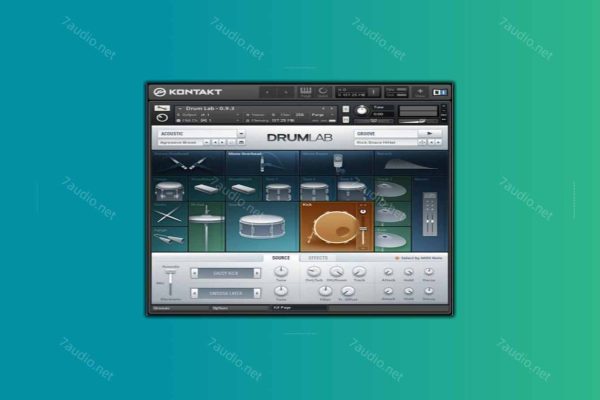The image size is (600, 400).
Task: Expand the ACOUSTIC kit dropdown arrow
Action: point(241,134)
